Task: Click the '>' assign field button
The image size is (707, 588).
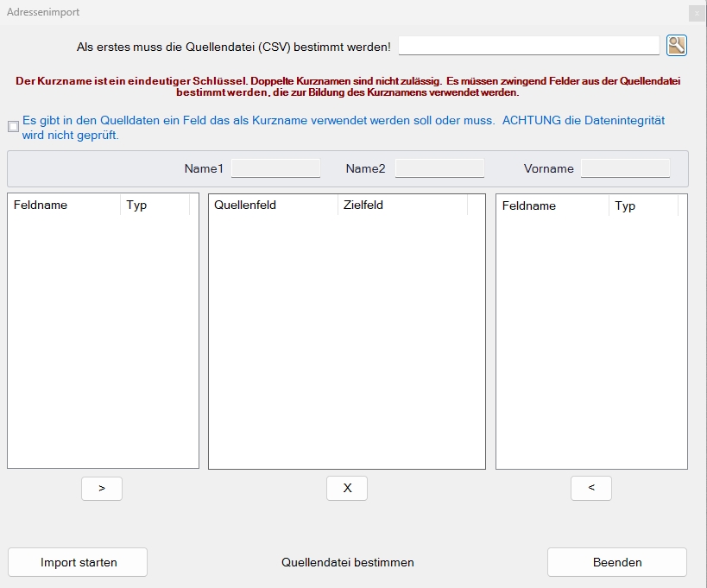Action: click(102, 489)
